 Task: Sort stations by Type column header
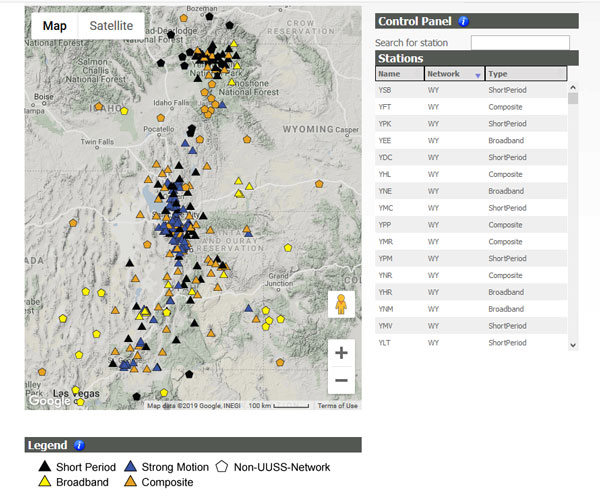click(x=526, y=73)
